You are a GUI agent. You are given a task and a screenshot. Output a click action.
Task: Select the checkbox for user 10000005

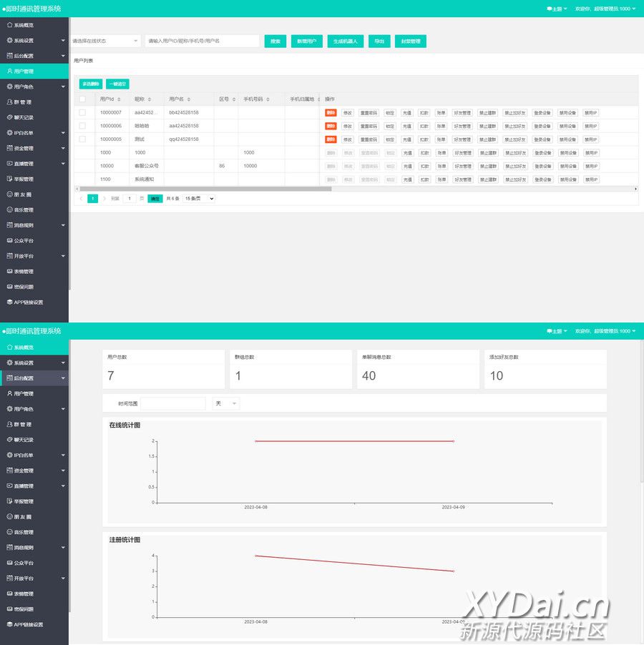click(82, 139)
